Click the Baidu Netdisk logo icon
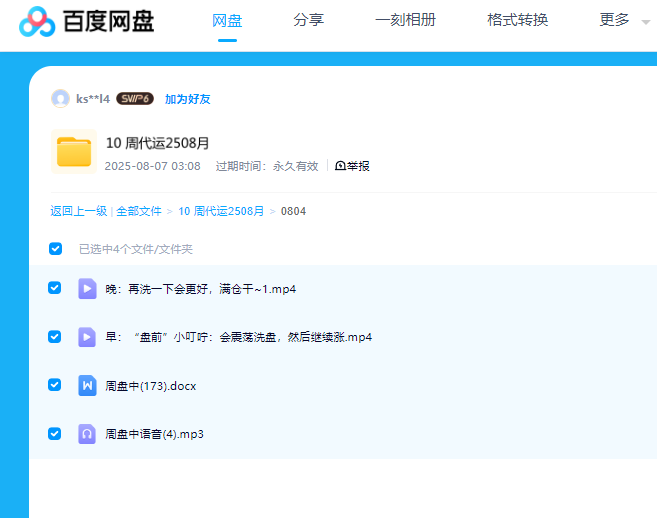This screenshot has width=657, height=518. tap(37, 21)
